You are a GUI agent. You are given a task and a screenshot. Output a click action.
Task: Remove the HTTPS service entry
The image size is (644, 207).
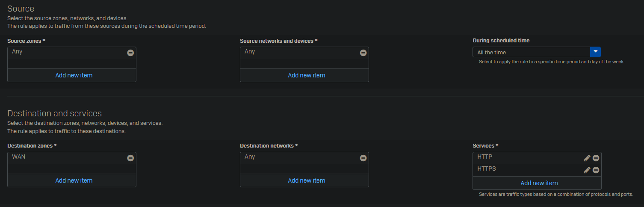tap(596, 170)
